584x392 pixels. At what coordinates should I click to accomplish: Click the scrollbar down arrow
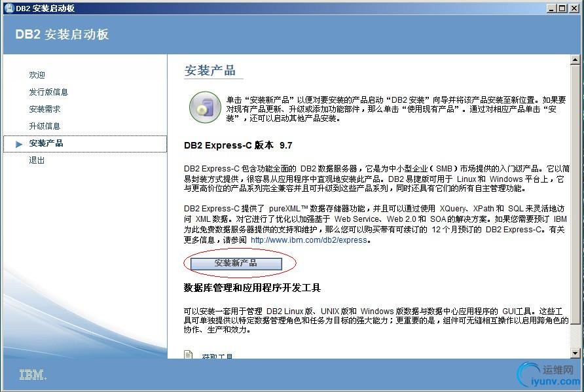575,353
